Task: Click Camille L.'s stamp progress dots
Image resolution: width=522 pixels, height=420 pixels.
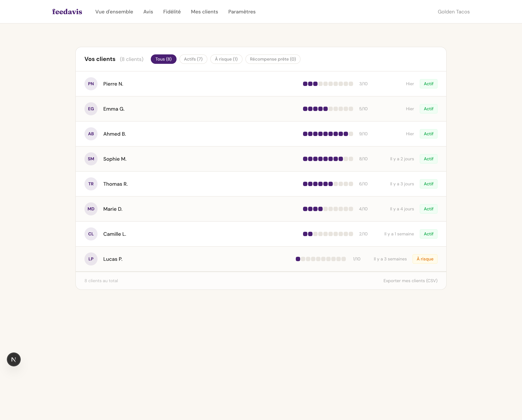Action: coord(328,234)
